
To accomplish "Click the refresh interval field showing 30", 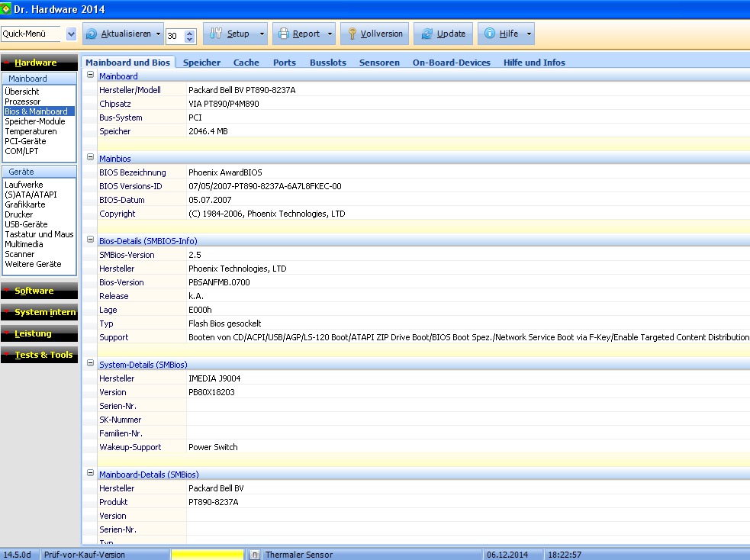I will [x=175, y=36].
